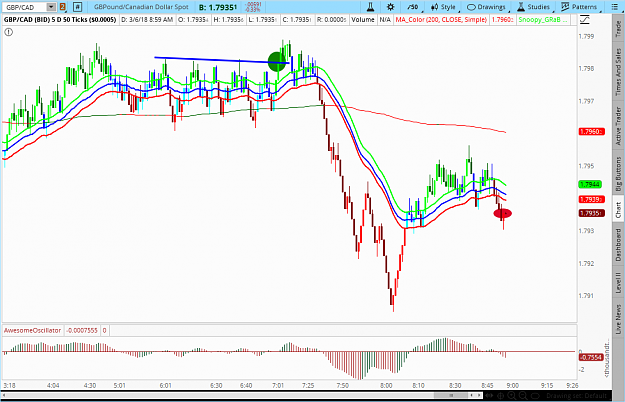Image resolution: width=625 pixels, height=402 pixels.
Task: Click the dark red 1.7935 price bubble
Action: click(591, 213)
